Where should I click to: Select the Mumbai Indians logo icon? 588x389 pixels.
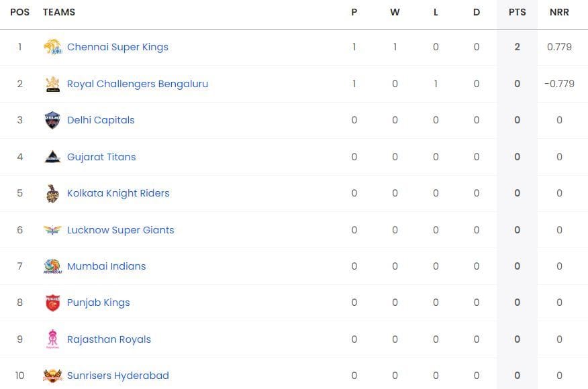[52, 266]
